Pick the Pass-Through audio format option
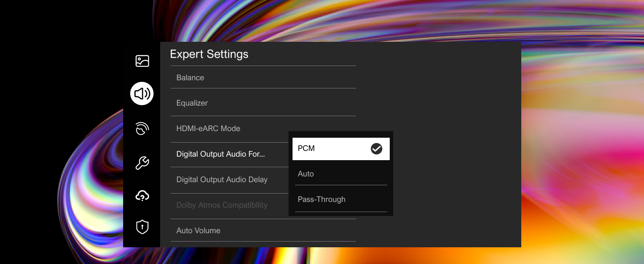 [341, 199]
